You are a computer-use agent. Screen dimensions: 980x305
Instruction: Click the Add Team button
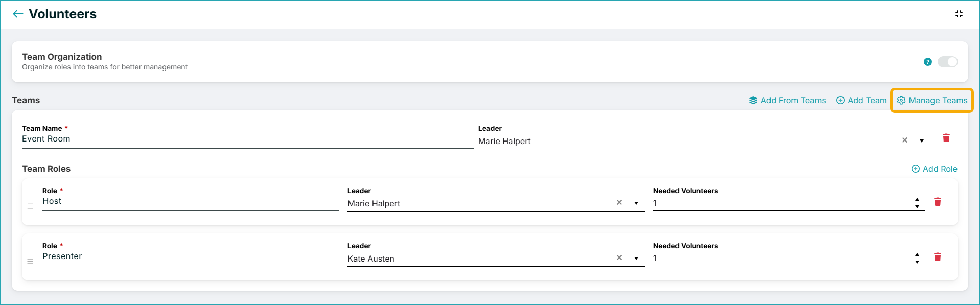[861, 100]
